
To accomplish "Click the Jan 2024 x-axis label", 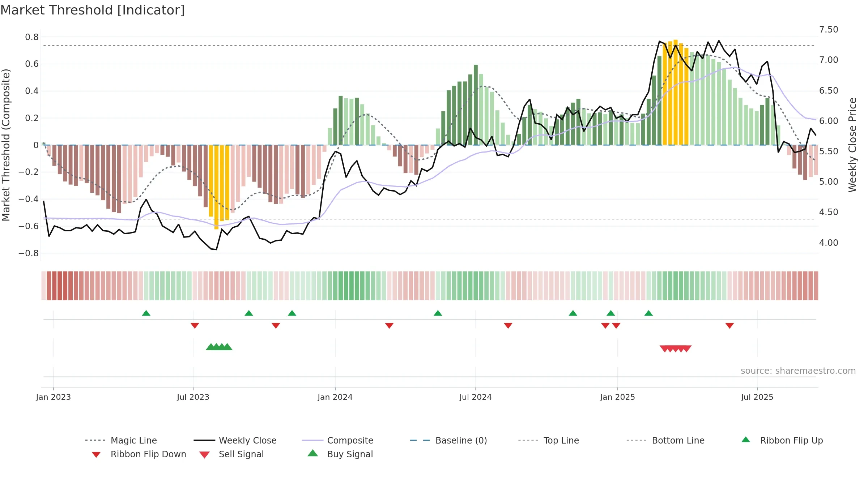I will click(335, 397).
